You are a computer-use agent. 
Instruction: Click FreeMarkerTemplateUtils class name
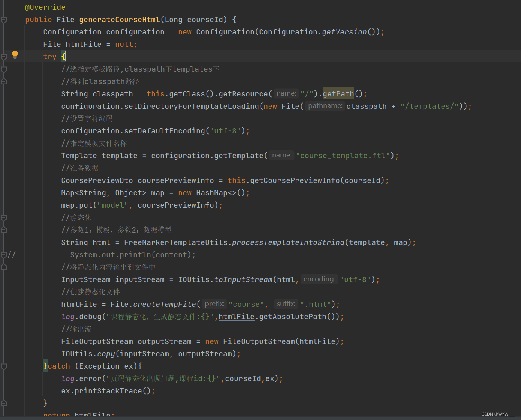pyautogui.click(x=176, y=242)
